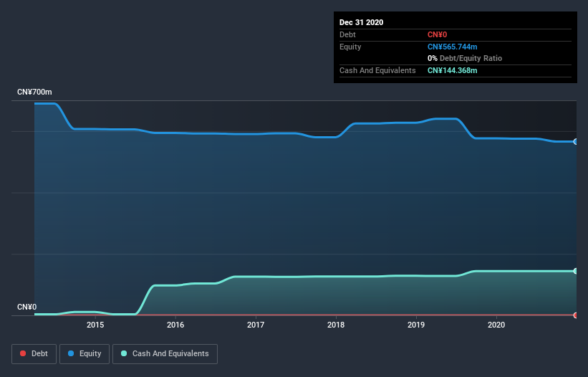This screenshot has width=588, height=377.
Task: Toggle Cash And Equivalents legend button
Action: (165, 354)
